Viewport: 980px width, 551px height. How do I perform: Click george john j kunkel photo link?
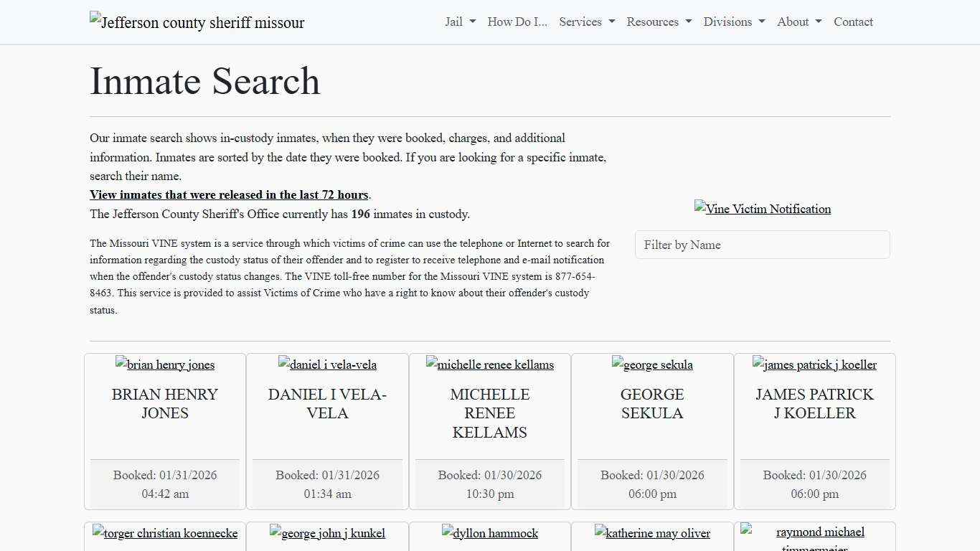click(x=327, y=533)
